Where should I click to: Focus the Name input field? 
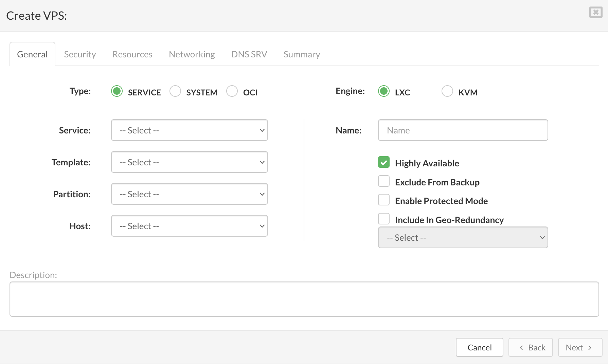(x=463, y=130)
